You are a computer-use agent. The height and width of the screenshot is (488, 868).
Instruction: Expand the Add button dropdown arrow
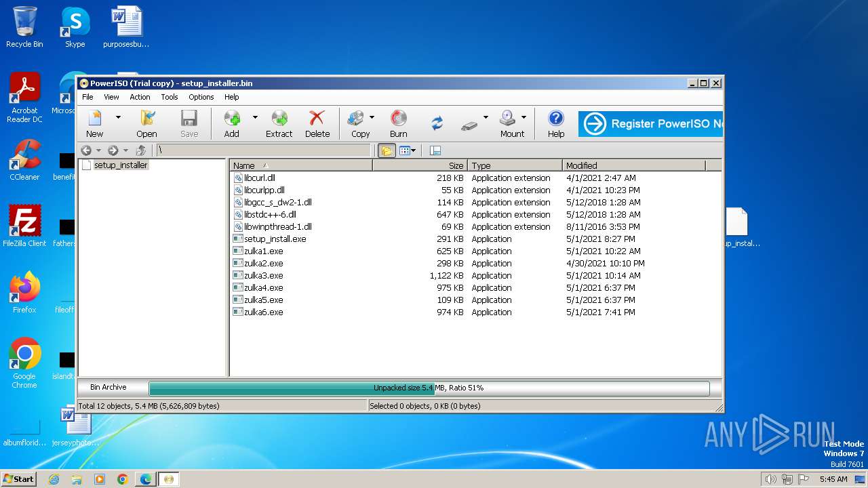(x=255, y=117)
